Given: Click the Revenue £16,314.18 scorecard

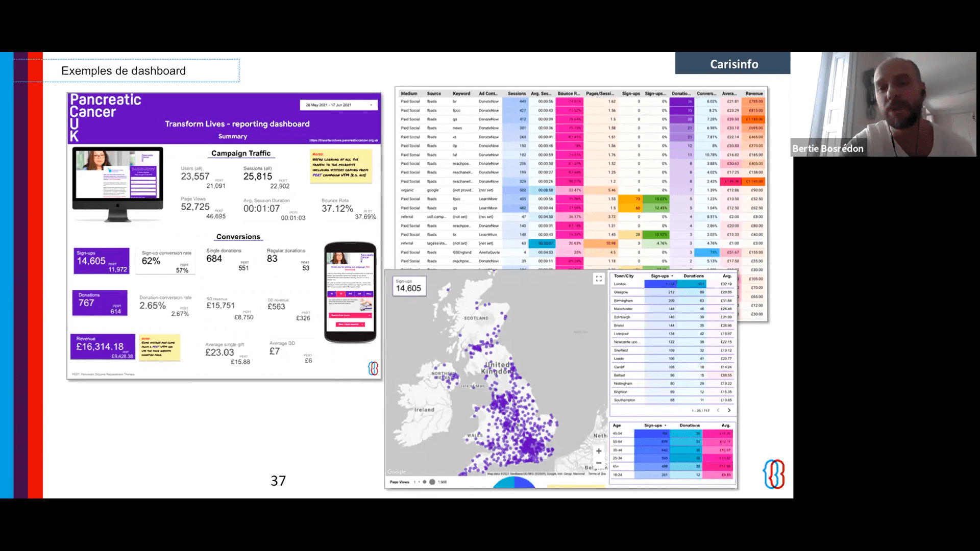Looking at the screenshot, I should point(103,347).
